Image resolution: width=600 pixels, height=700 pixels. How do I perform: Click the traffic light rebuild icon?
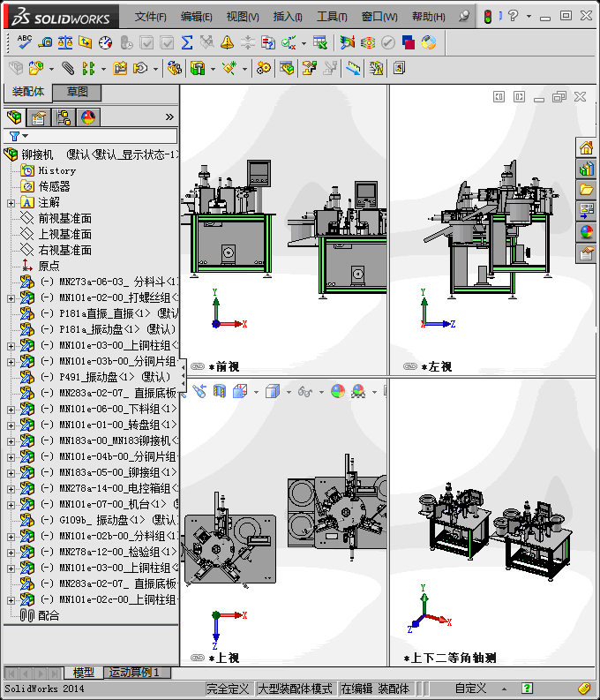click(488, 17)
